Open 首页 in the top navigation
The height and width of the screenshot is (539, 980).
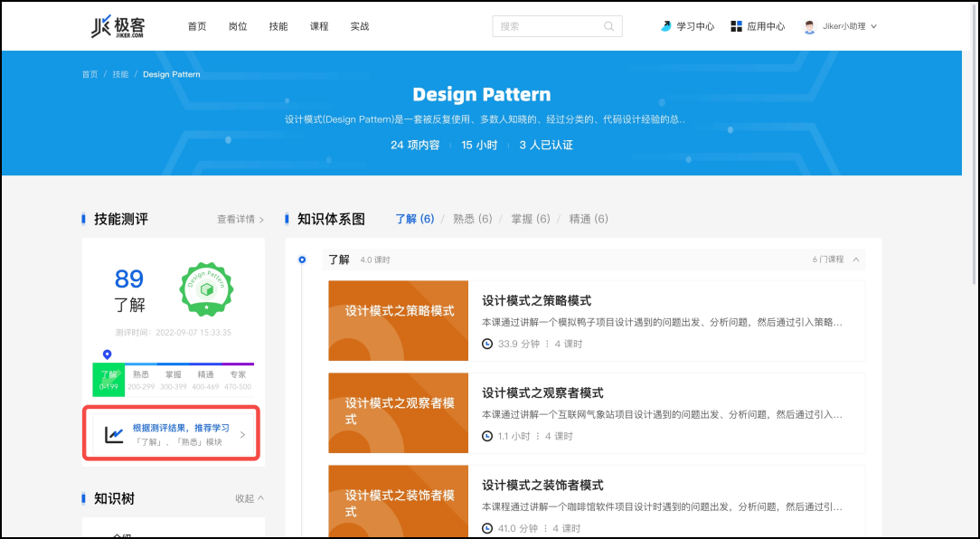[x=197, y=26]
